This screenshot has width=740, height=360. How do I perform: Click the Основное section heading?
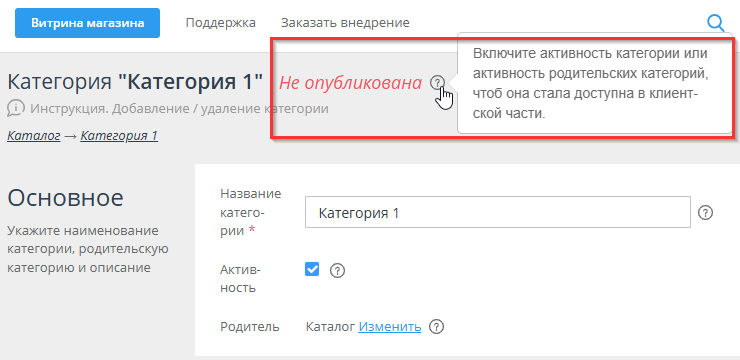point(66,198)
